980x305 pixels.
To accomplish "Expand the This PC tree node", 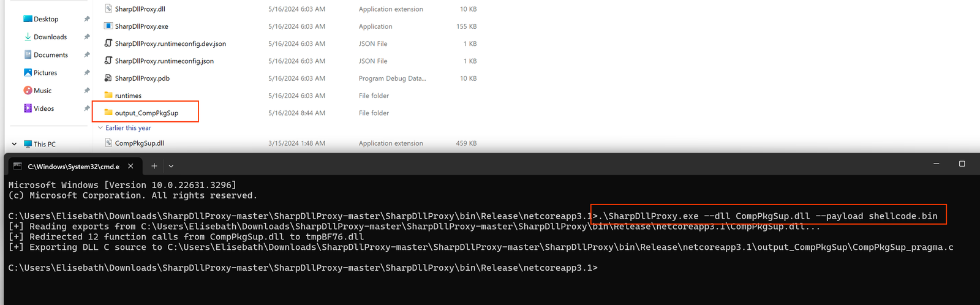I will (14, 145).
